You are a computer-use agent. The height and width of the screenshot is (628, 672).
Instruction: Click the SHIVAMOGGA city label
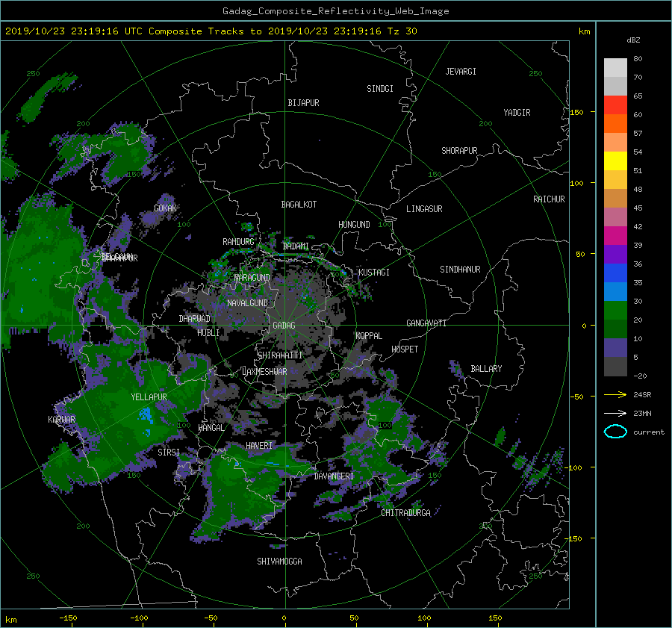coord(279,562)
